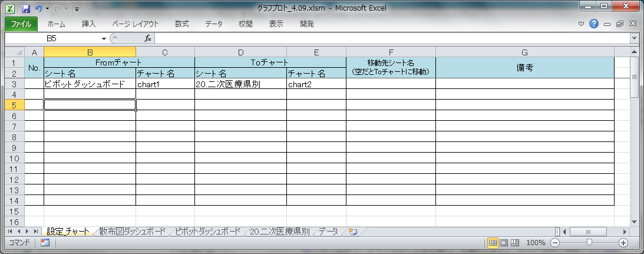Restore the workbook window inside Excel
The image size is (644, 254).
pos(620,24)
